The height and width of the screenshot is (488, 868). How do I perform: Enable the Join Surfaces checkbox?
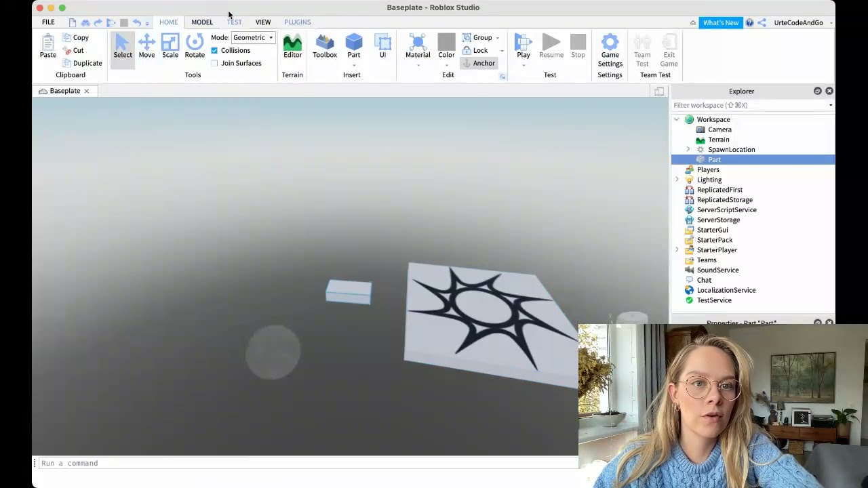214,63
